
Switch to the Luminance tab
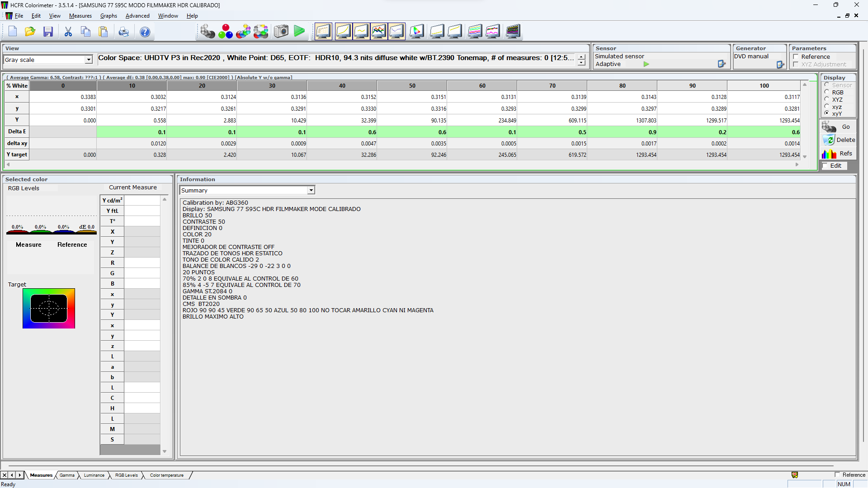click(x=94, y=475)
